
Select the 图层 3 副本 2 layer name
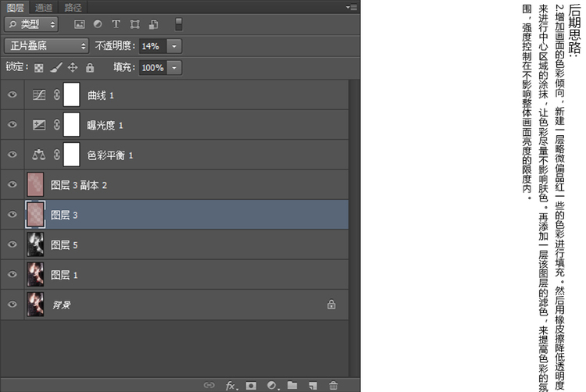(x=79, y=185)
